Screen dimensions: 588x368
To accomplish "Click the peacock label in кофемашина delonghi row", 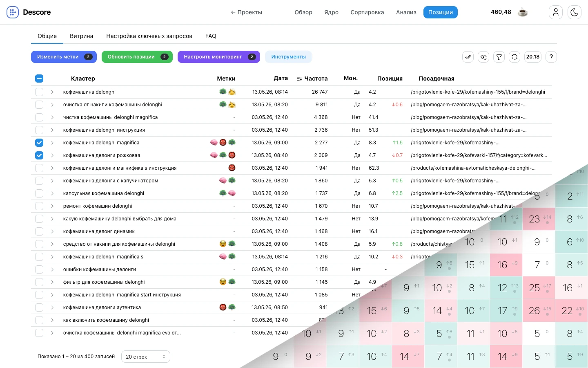I will click(x=223, y=92).
